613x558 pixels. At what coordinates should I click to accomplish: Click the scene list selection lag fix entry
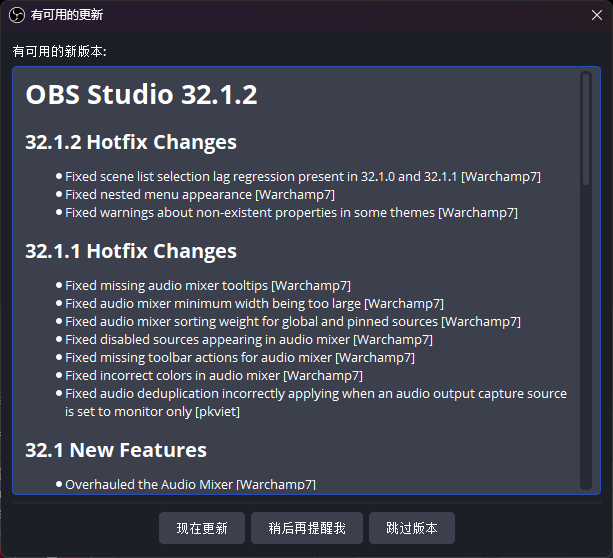tap(303, 176)
